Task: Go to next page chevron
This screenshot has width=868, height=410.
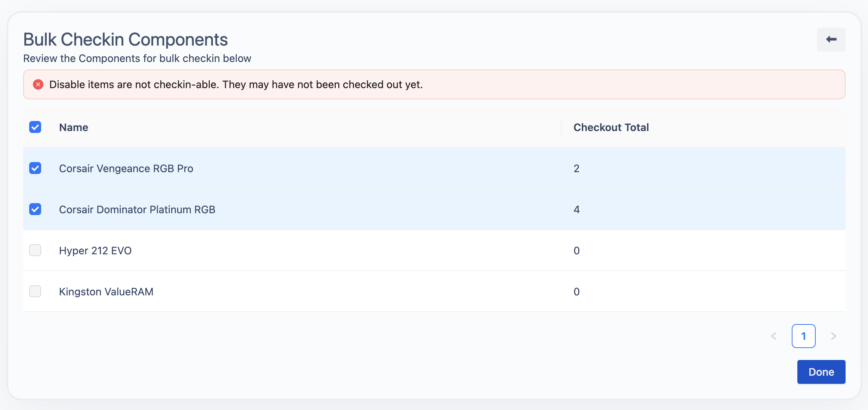Action: click(834, 336)
